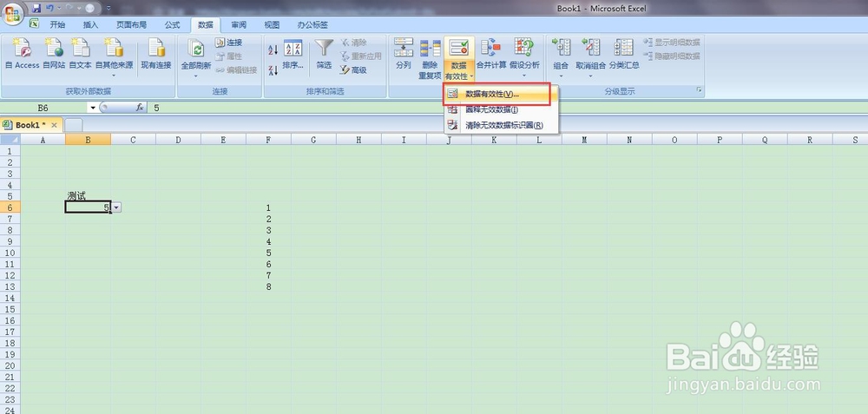
Task: Expand the 取消组合 dropdown arrow
Action: pyautogui.click(x=590, y=76)
